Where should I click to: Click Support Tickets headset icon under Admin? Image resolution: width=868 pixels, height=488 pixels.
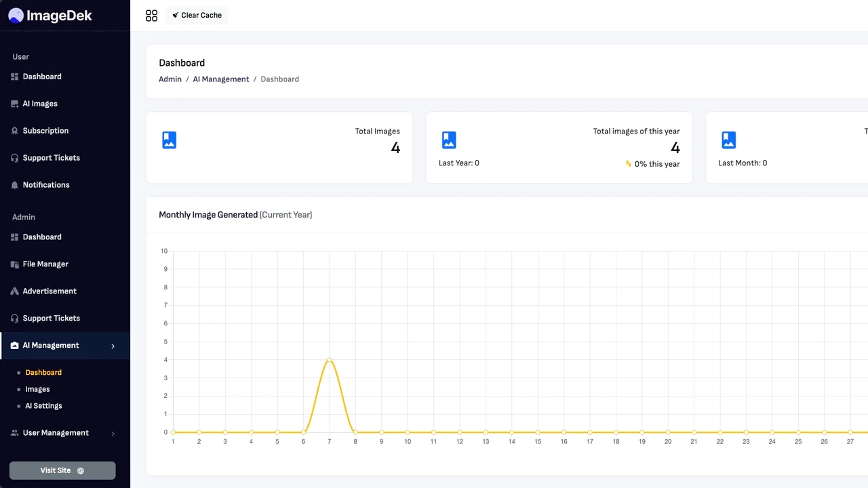[x=15, y=319]
